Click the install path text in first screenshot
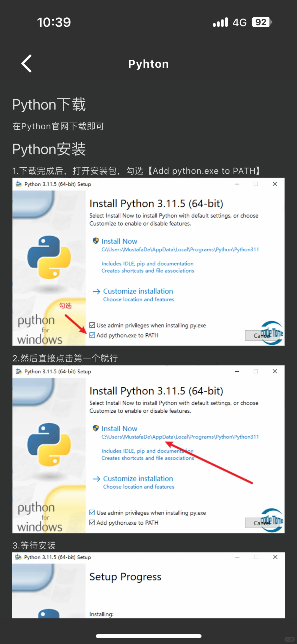 (x=180, y=250)
